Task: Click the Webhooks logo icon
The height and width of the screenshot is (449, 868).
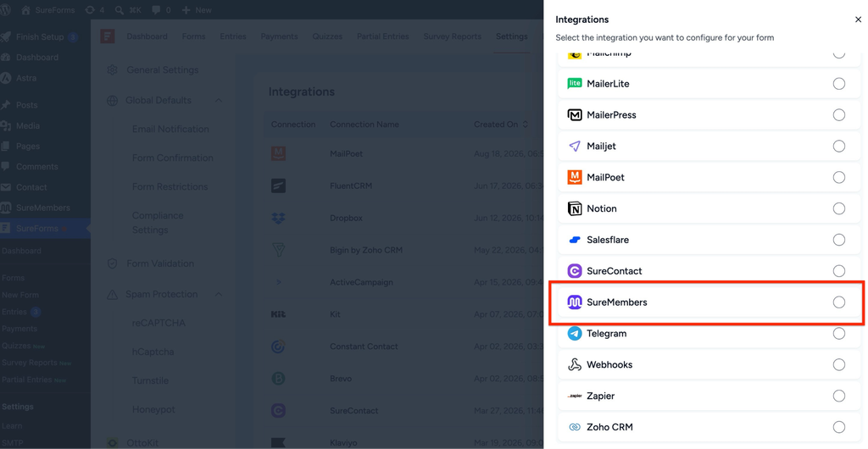Action: click(575, 365)
